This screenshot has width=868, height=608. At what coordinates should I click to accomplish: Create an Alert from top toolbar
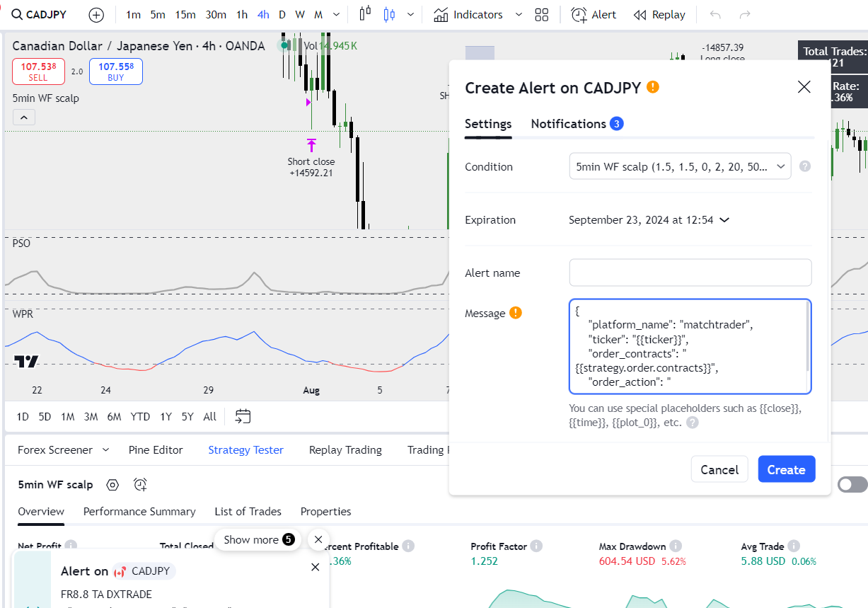[x=594, y=14]
